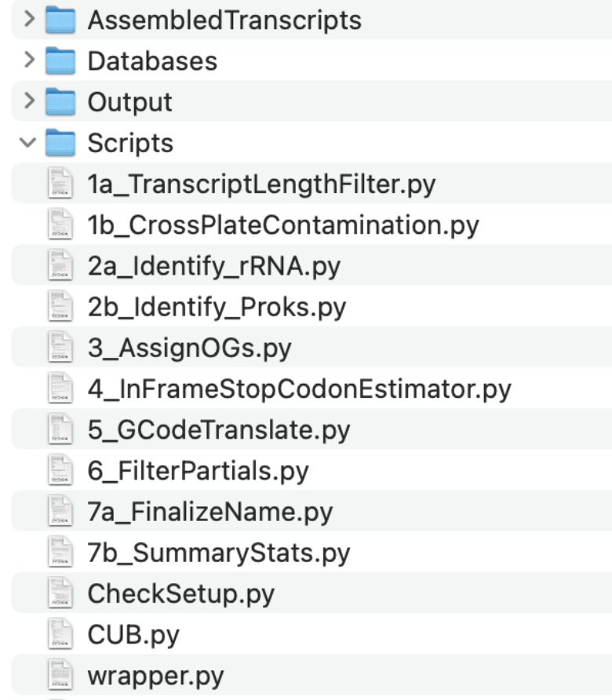Viewport: 612px width, 700px height.
Task: Highlight the 7a_FinalizeName.py script
Action: pos(209,512)
